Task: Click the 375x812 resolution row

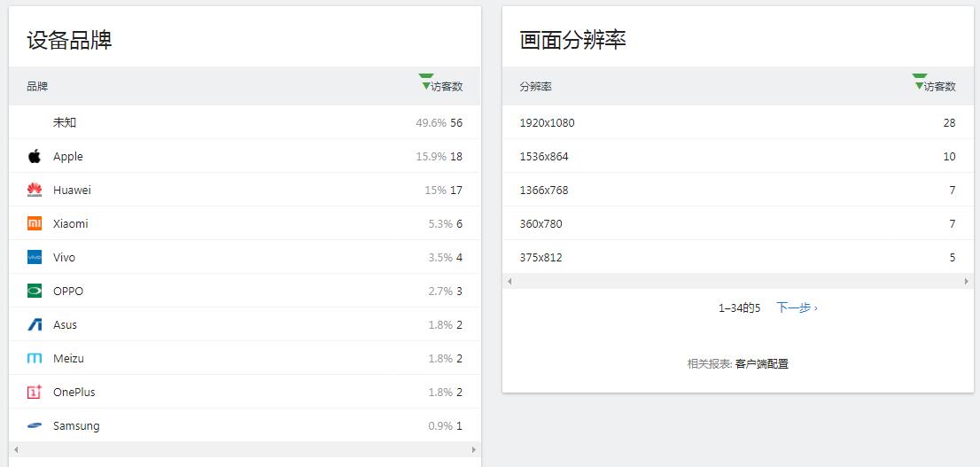Action: (x=737, y=258)
